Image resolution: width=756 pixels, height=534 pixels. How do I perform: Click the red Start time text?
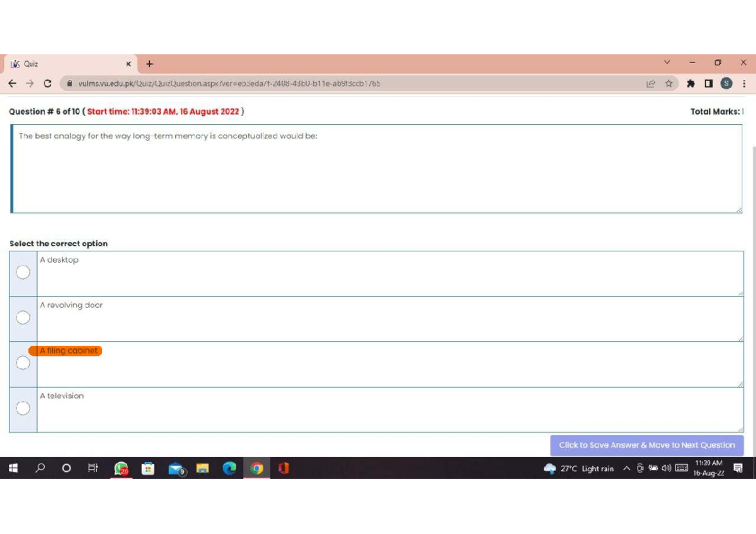coord(163,111)
